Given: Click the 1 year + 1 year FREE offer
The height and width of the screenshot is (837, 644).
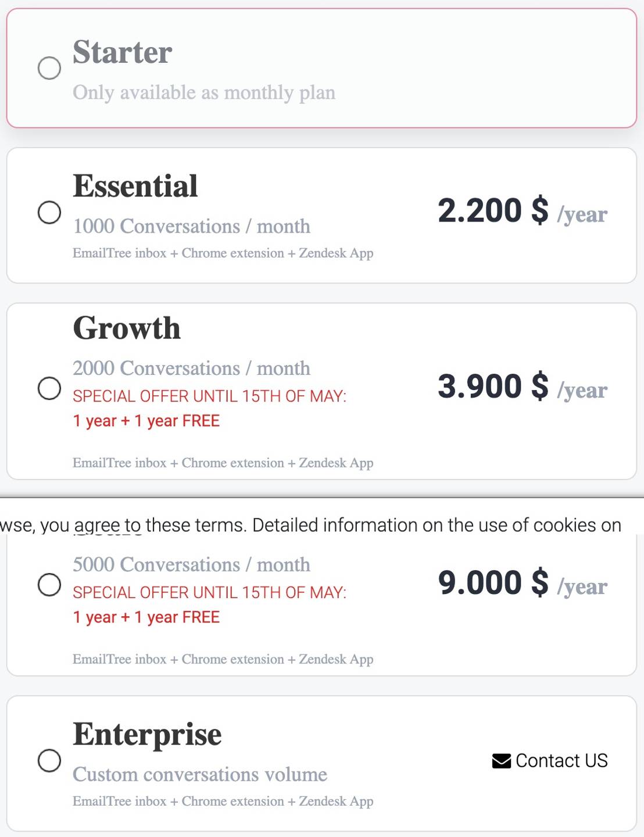Looking at the screenshot, I should click(146, 420).
